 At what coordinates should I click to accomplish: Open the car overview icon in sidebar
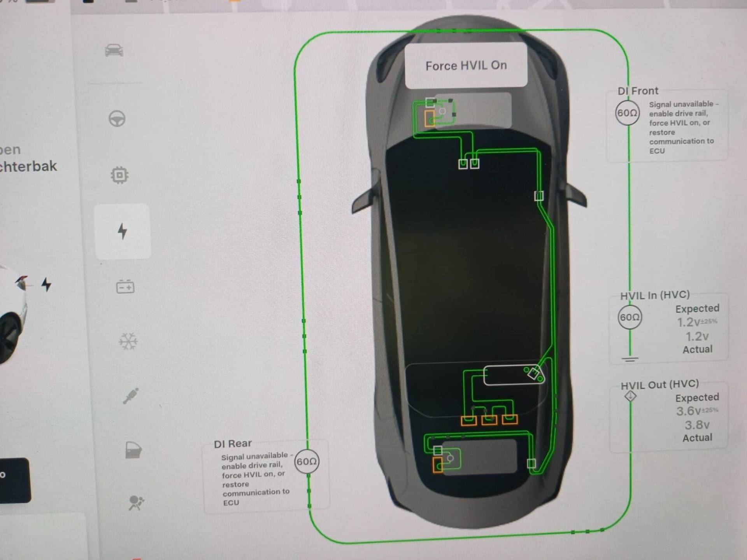point(114,51)
